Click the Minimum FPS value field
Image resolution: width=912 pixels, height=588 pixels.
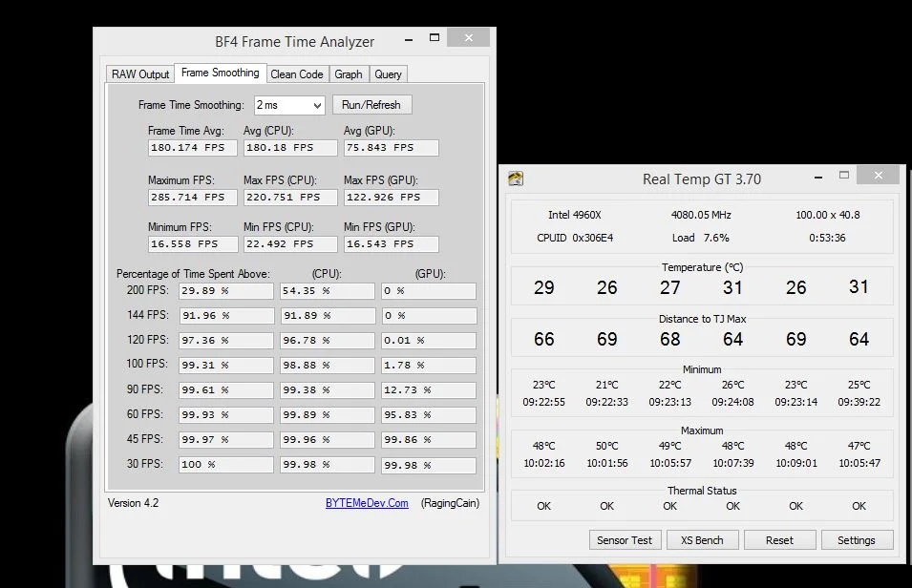click(x=193, y=244)
